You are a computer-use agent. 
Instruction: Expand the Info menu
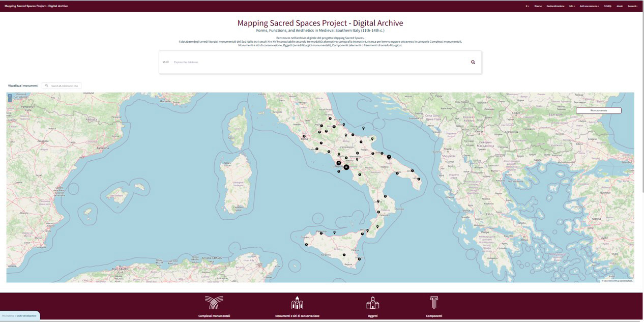click(x=572, y=6)
